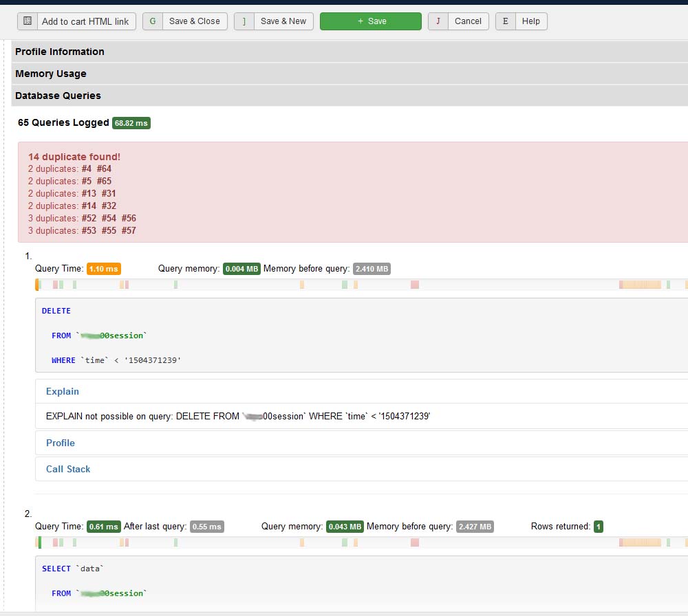Click the J icon on Cancel button

438,21
